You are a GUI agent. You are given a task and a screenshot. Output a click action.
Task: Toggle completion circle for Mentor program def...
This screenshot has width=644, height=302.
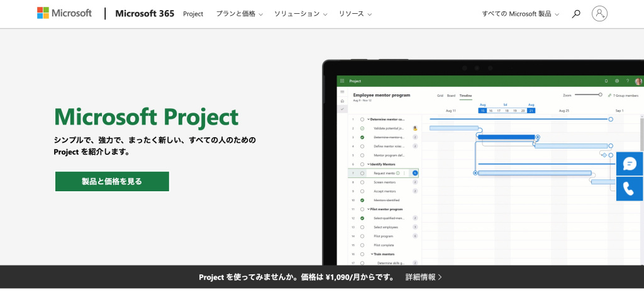(362, 155)
